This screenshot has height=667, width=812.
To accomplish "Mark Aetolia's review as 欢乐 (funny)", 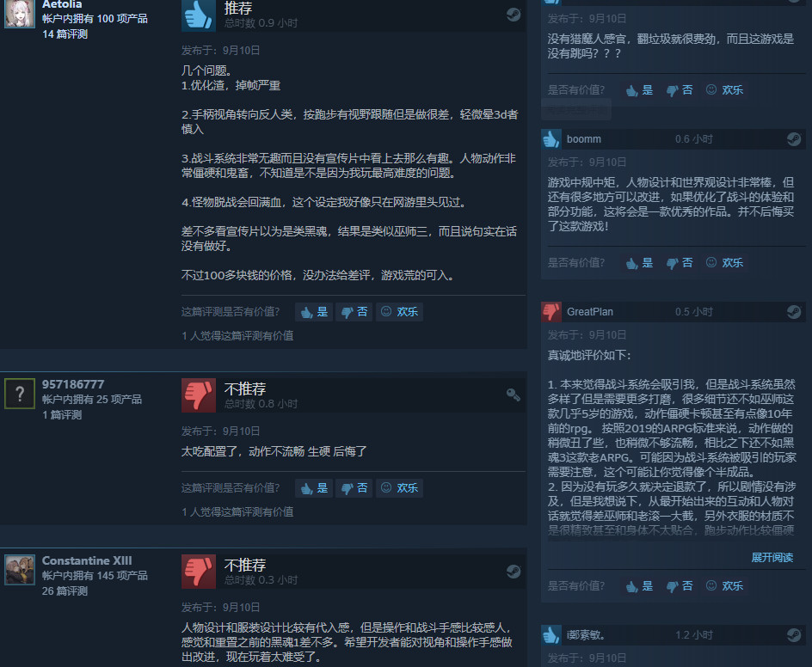I will coord(399,312).
